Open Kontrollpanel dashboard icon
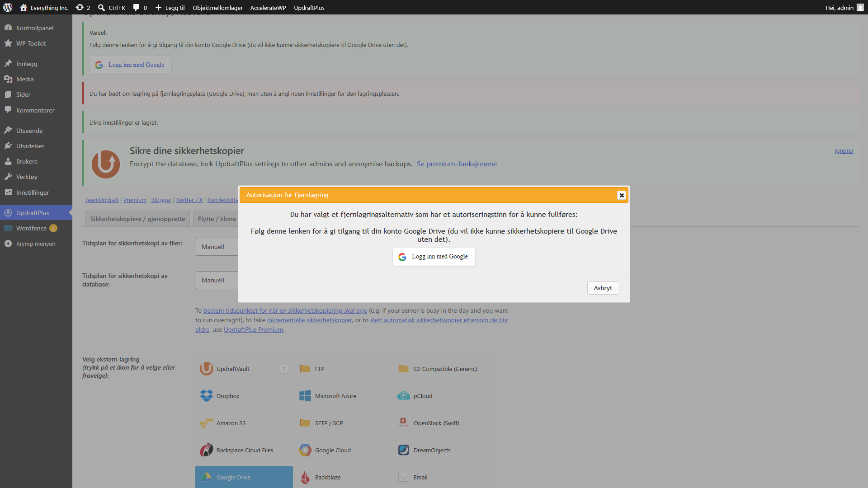 [8, 28]
